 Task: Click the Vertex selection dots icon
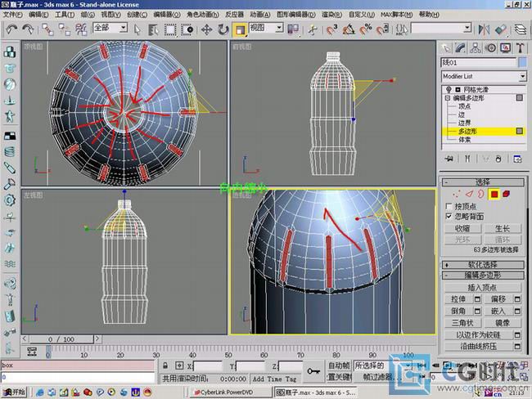pyautogui.click(x=457, y=195)
